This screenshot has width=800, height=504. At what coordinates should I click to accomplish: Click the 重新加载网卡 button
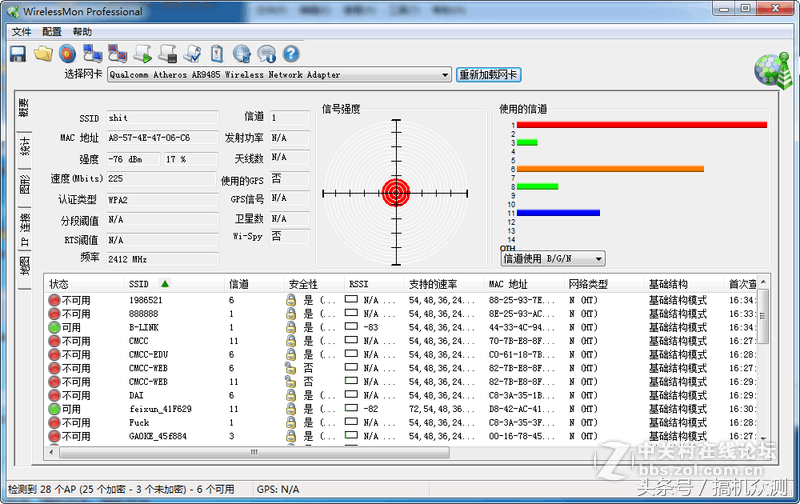(488, 75)
